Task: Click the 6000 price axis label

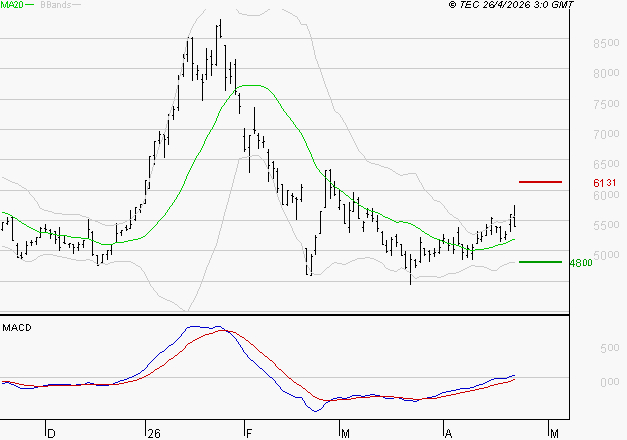Action: tap(606, 195)
